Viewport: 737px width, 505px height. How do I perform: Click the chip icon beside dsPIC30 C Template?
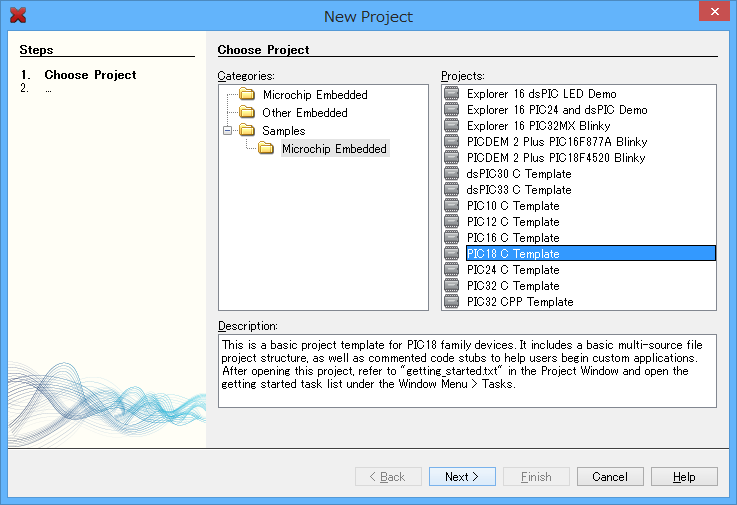[452, 174]
